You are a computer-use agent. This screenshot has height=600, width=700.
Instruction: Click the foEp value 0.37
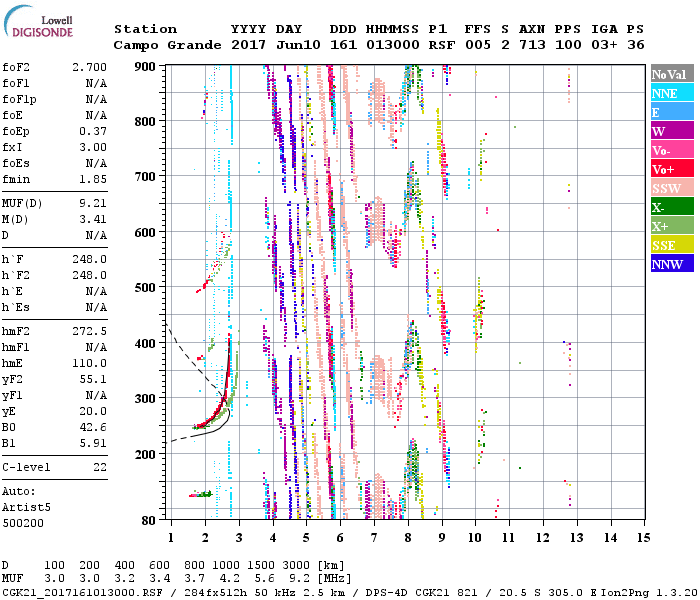click(x=93, y=131)
